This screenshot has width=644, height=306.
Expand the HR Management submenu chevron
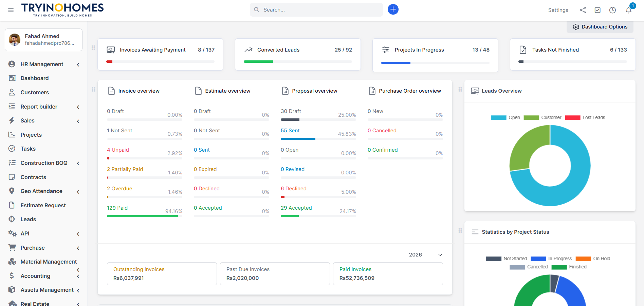click(78, 64)
